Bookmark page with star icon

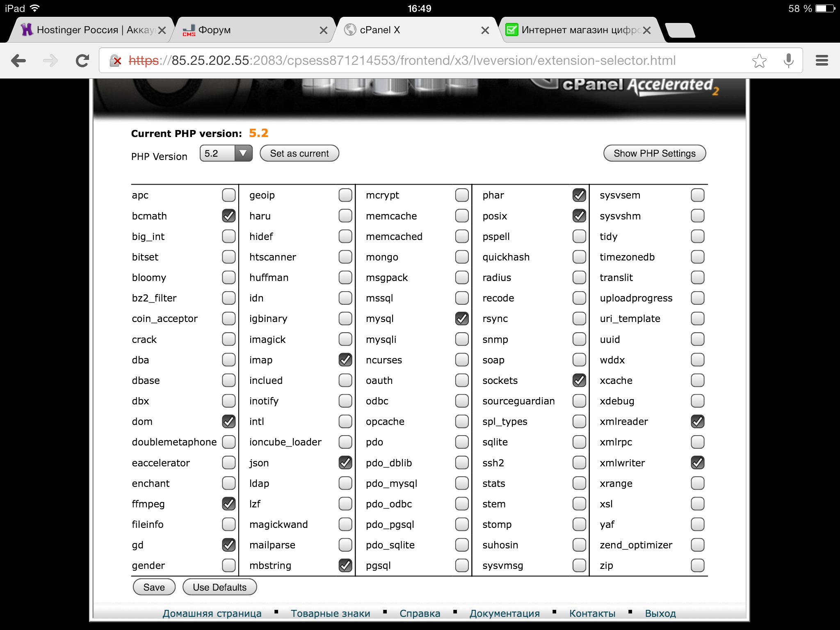coord(759,61)
